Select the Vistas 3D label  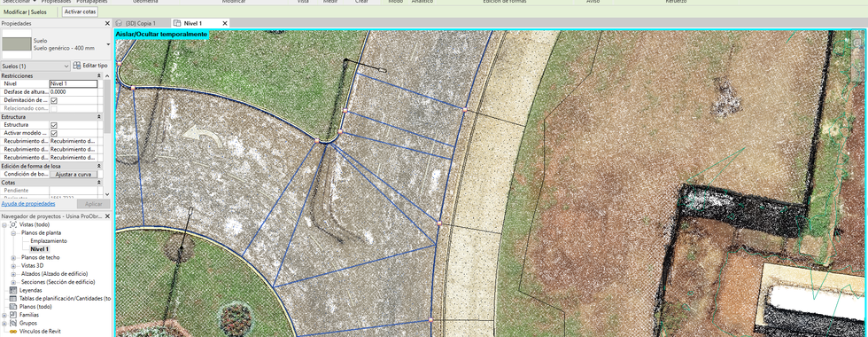click(x=32, y=266)
